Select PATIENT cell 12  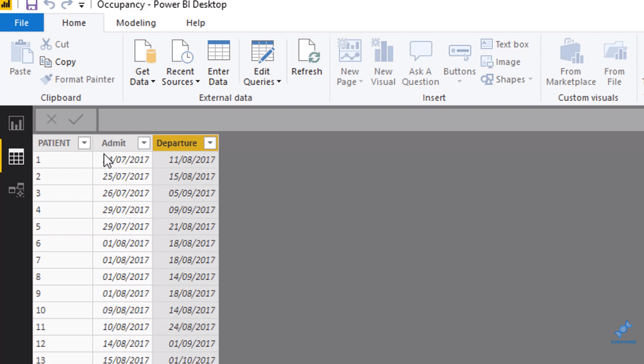63,344
